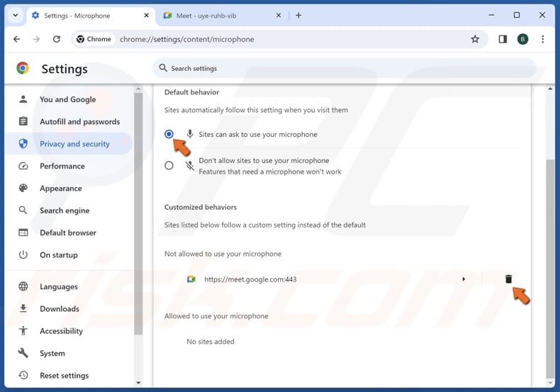Click the Settings page title
Image resolution: width=560 pixels, height=392 pixels.
click(x=65, y=69)
